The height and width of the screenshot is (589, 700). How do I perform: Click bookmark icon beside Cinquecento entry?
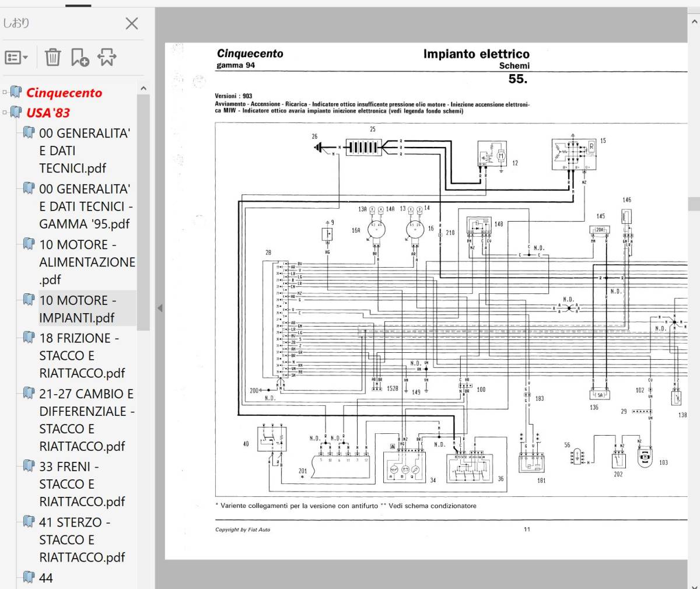[x=16, y=92]
